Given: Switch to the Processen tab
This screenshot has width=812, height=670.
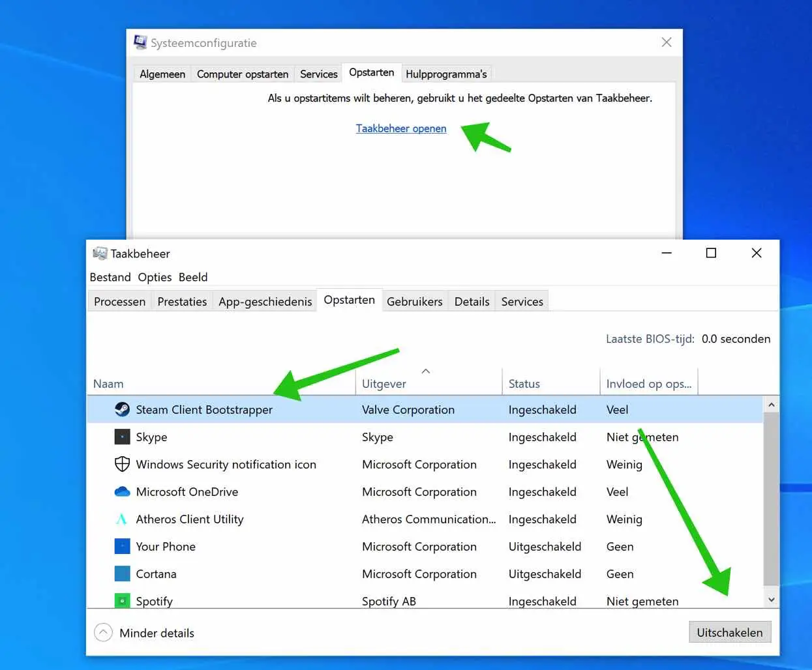Looking at the screenshot, I should (x=119, y=301).
